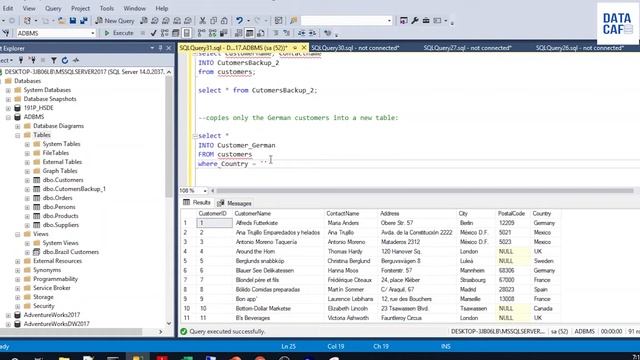This screenshot has height=360, width=640.
Task: Toggle the Object Explorer auto-hide pin
Action: (x=160, y=48)
